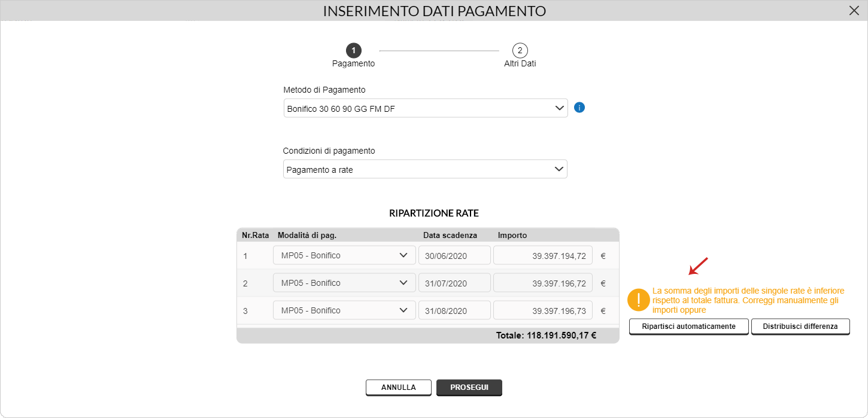868x418 pixels.
Task: Expand the Condizioni di pagamento dropdown
Action: pyautogui.click(x=425, y=169)
